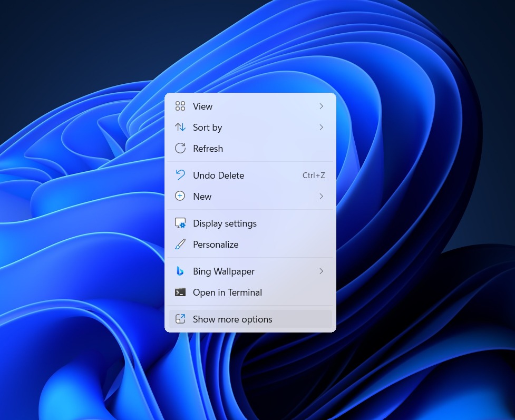Open the Bing Wallpaper menu entry
Screen dimensions: 515x420
click(x=250, y=271)
